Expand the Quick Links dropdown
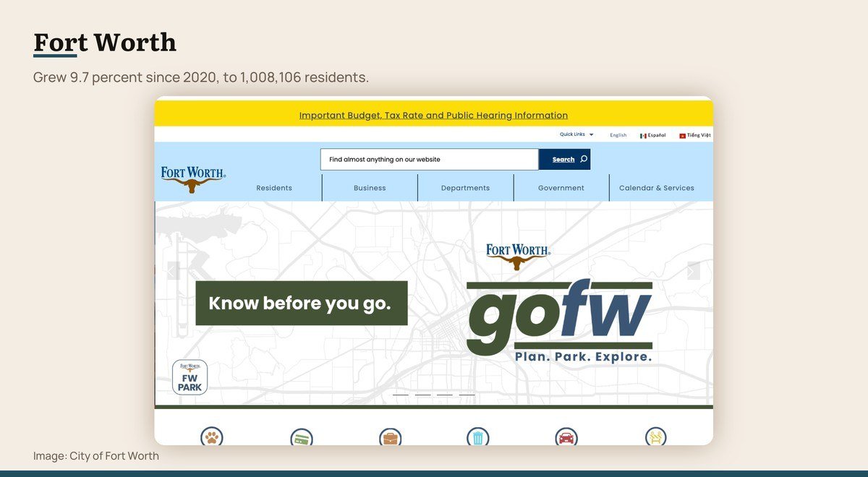 pos(576,134)
